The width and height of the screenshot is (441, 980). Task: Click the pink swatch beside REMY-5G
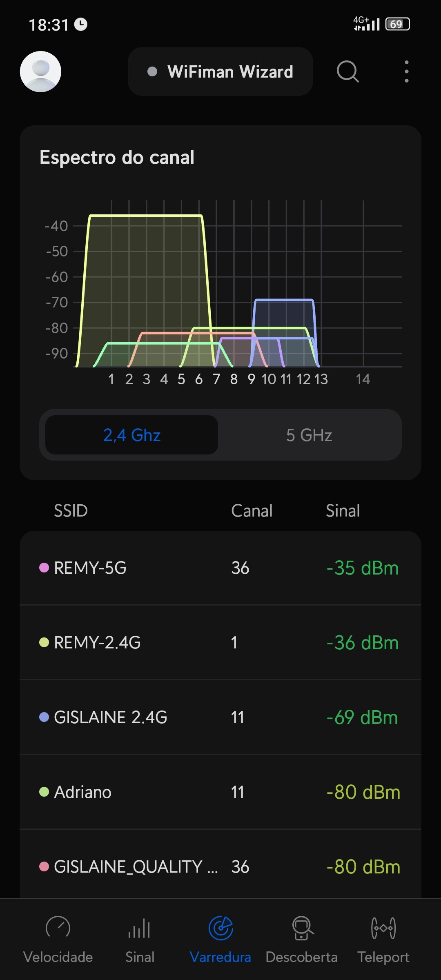44,568
